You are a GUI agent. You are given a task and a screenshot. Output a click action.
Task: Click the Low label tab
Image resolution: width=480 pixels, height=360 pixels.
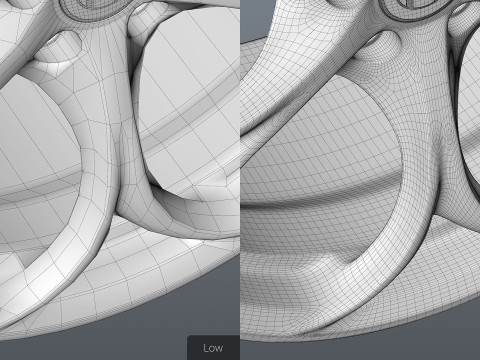pos(213,348)
